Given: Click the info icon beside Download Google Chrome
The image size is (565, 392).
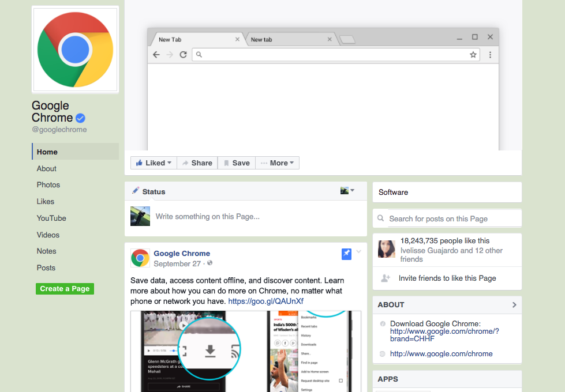Looking at the screenshot, I should point(383,323).
